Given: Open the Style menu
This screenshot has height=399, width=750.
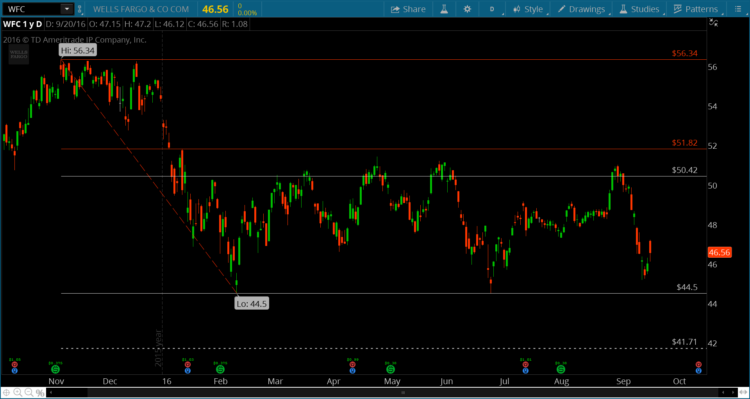Looking at the screenshot, I should click(x=528, y=9).
